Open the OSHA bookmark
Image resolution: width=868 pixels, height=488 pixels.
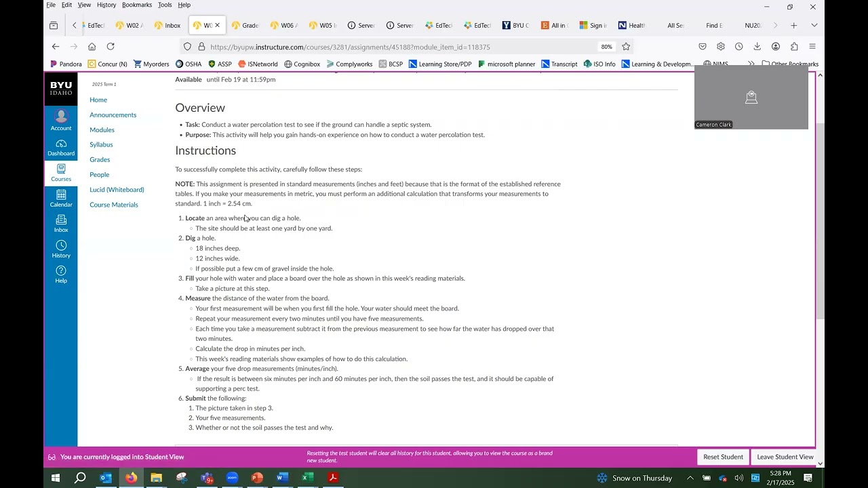click(x=189, y=64)
